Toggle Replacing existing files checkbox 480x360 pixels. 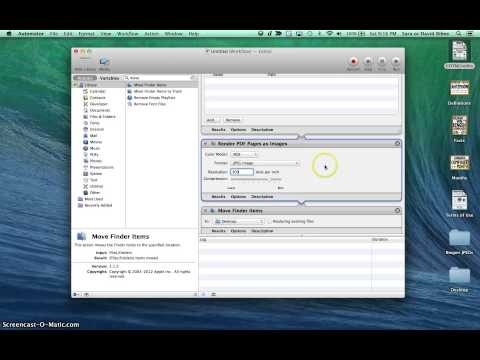pyautogui.click(x=270, y=221)
